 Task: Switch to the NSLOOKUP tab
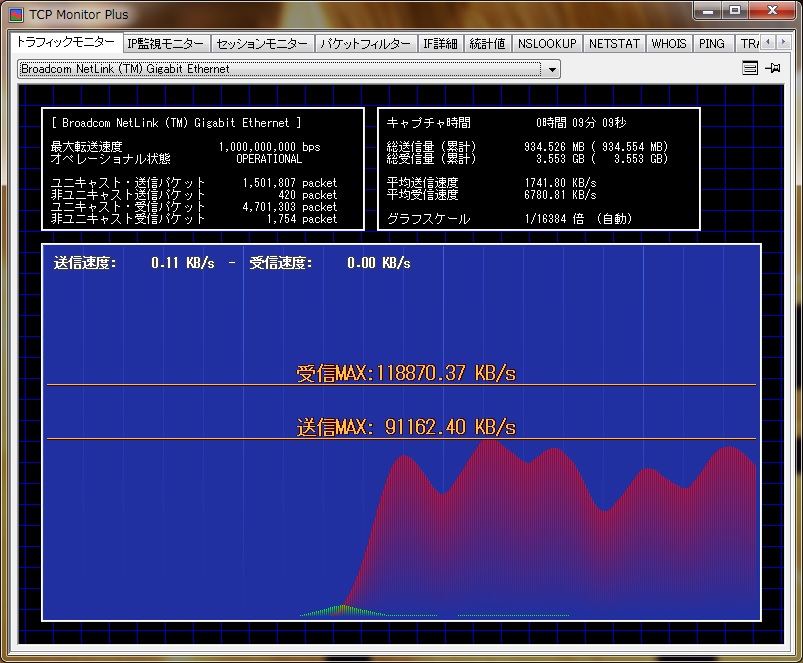(x=547, y=44)
